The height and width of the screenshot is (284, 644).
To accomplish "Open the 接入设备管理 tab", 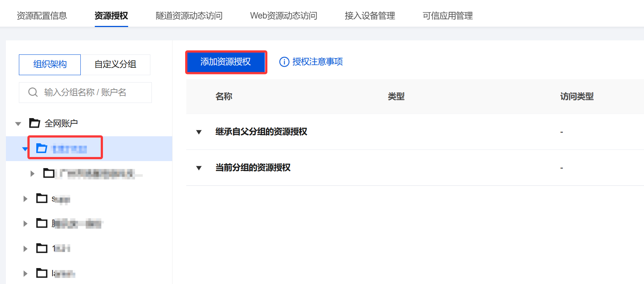I will (370, 16).
